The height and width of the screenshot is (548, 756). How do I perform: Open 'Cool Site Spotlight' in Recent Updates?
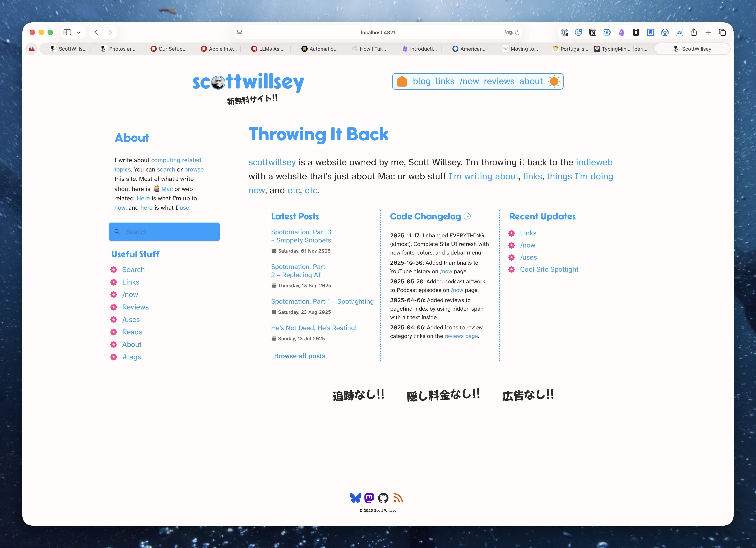pyautogui.click(x=549, y=269)
